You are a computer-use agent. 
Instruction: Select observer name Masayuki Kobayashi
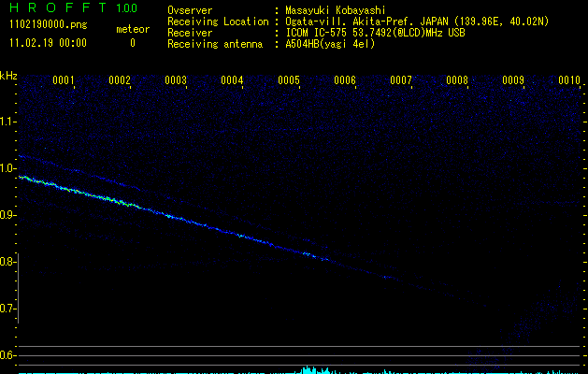pyautogui.click(x=336, y=10)
